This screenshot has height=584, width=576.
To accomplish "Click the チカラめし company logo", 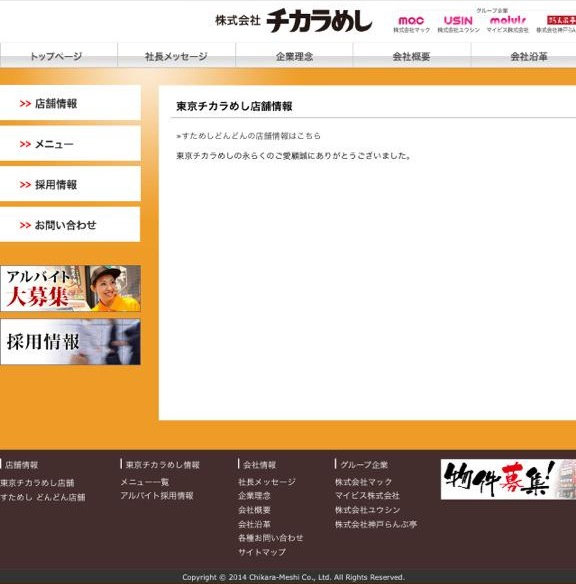I will point(294,21).
